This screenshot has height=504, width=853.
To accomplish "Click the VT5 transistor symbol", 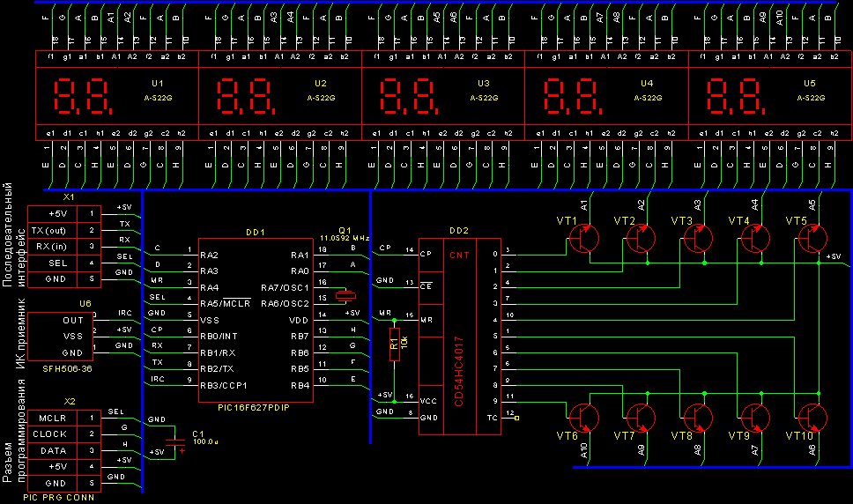I will click(812, 239).
